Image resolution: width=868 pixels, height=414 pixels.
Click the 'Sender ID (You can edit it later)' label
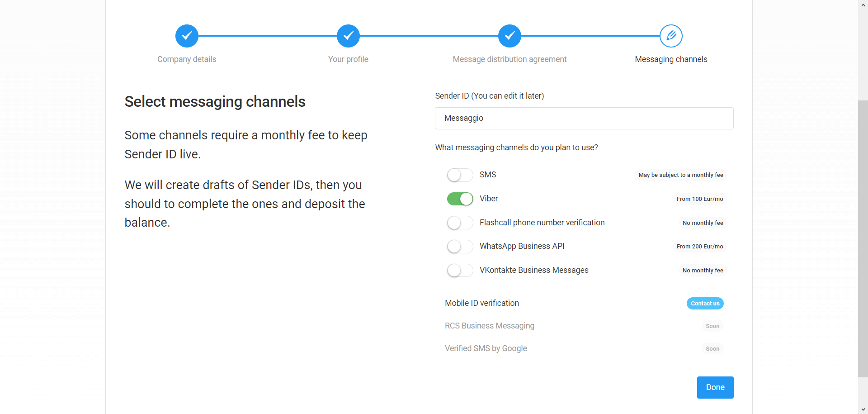point(490,96)
